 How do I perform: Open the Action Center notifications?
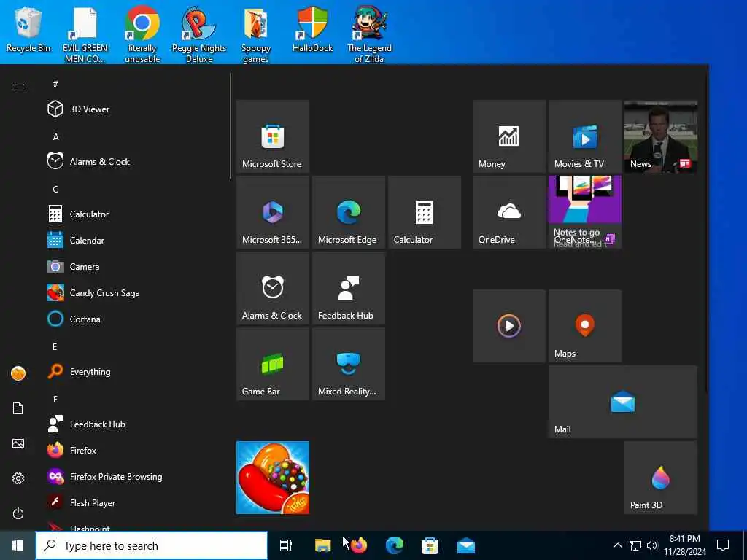(723, 545)
